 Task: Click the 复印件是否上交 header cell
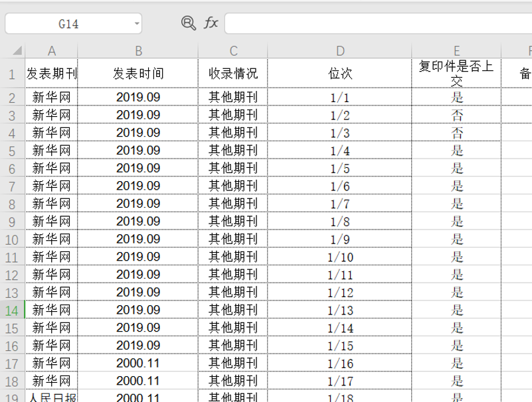click(x=457, y=74)
